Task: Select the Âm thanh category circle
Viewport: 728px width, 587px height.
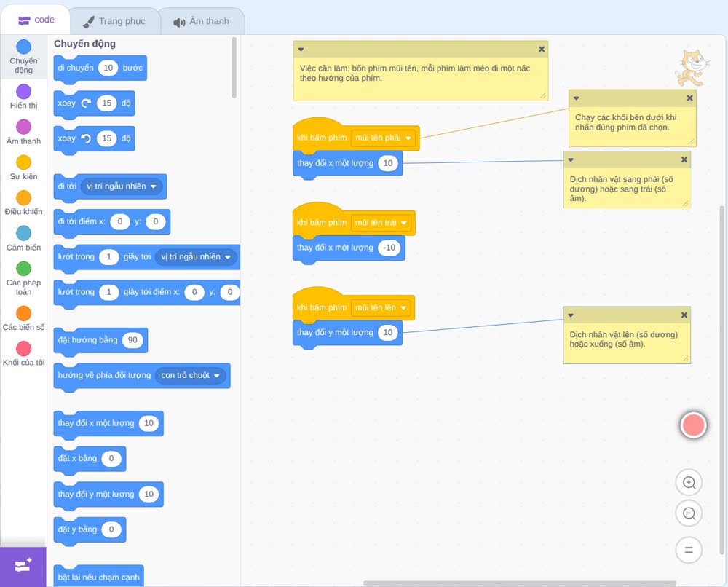Action: pos(24,127)
